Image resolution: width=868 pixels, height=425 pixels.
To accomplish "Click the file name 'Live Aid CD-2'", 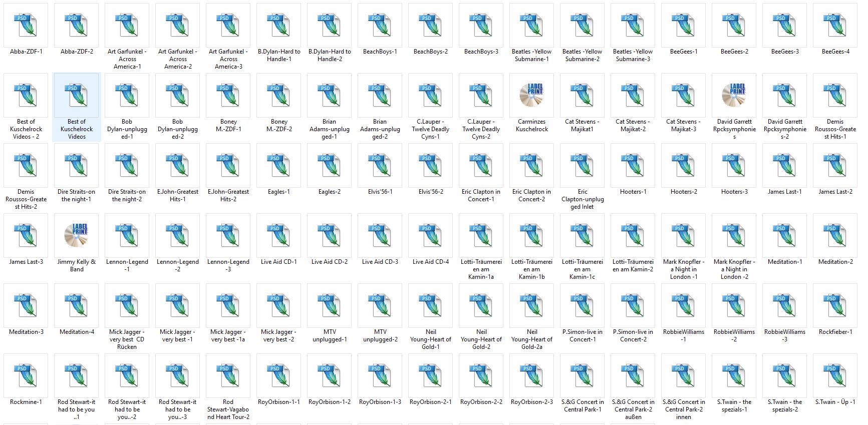I will tap(330, 262).
